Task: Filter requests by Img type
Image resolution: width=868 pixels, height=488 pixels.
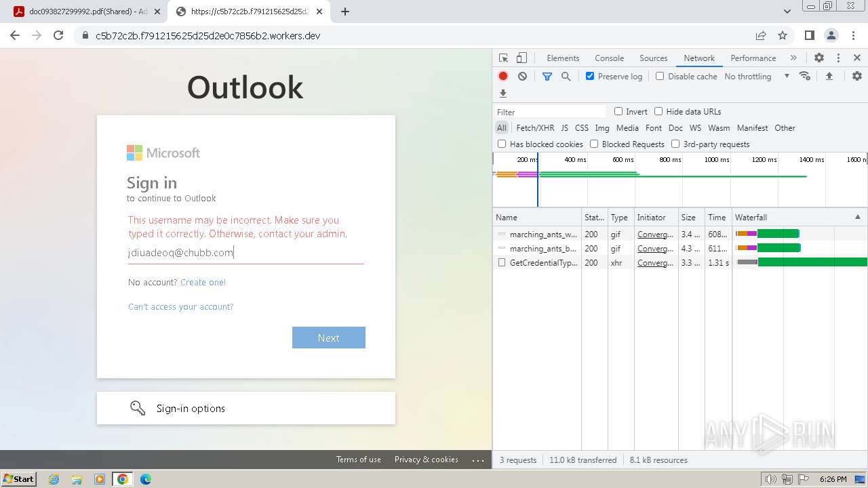Action: click(x=602, y=127)
